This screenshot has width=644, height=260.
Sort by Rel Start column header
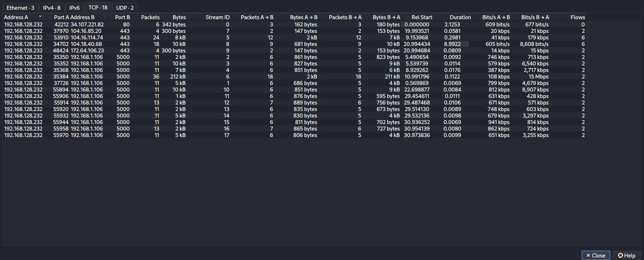pyautogui.click(x=422, y=17)
